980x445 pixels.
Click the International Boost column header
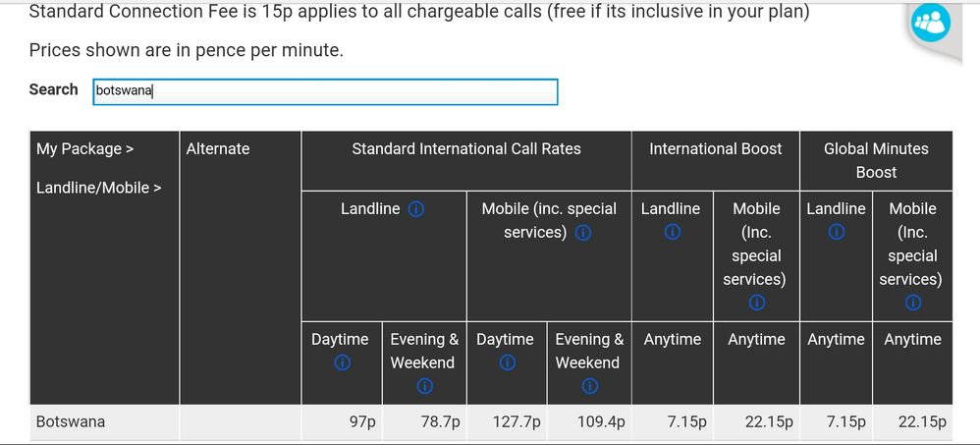point(715,149)
